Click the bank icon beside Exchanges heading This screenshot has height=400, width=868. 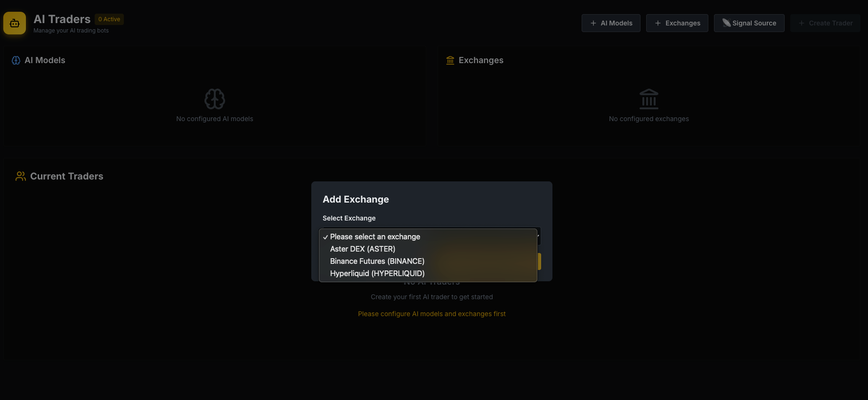point(450,60)
